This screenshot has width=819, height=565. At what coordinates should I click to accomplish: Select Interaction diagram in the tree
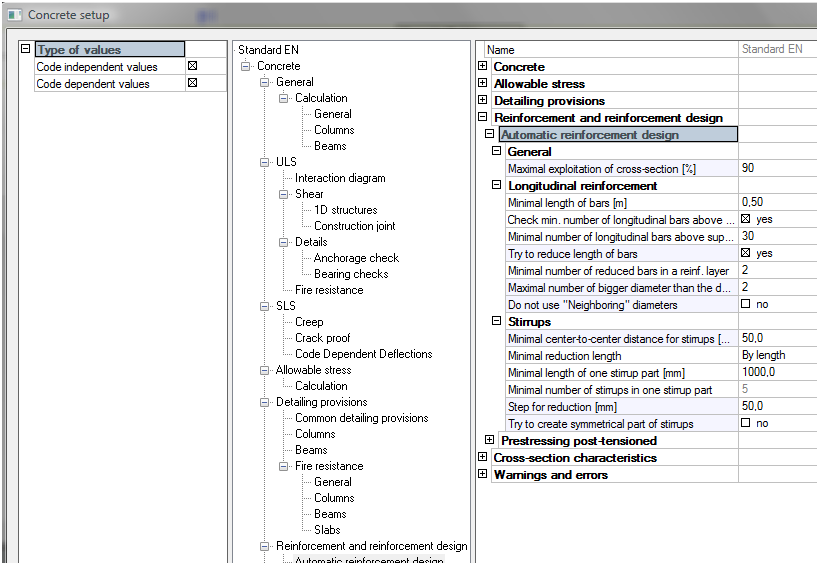[x=340, y=178]
